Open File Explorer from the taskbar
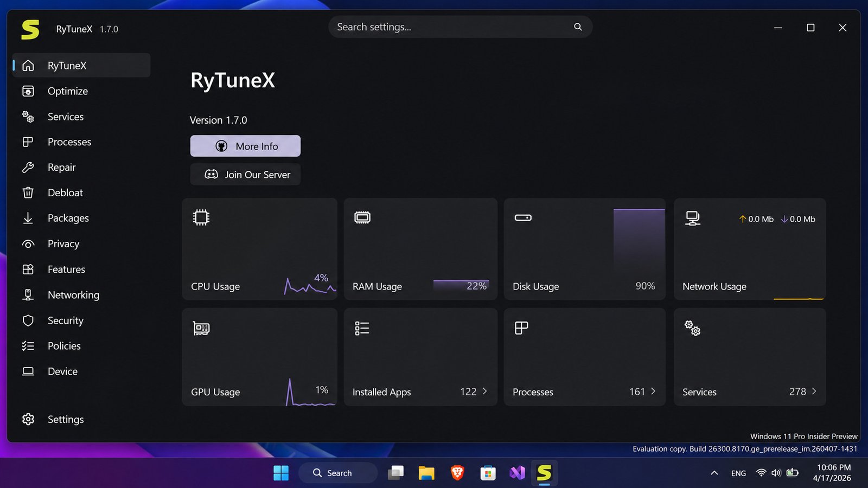This screenshot has height=488, width=868. click(x=426, y=473)
